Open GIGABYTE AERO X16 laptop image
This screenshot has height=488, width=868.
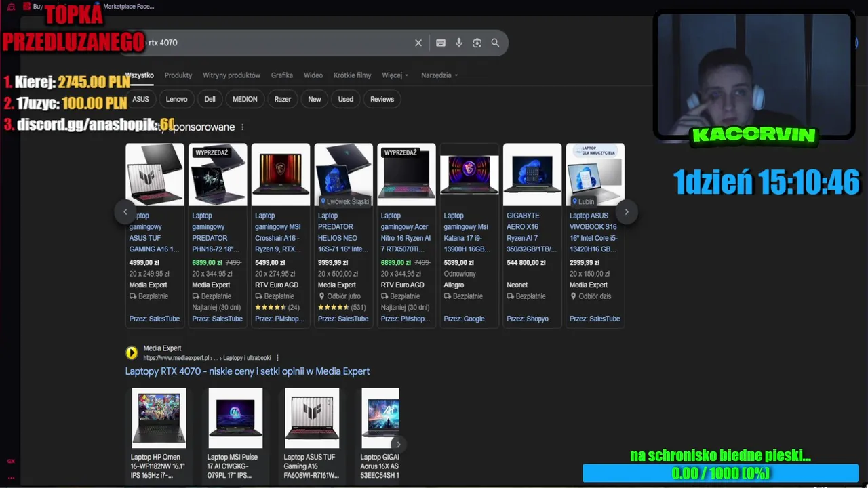532,175
